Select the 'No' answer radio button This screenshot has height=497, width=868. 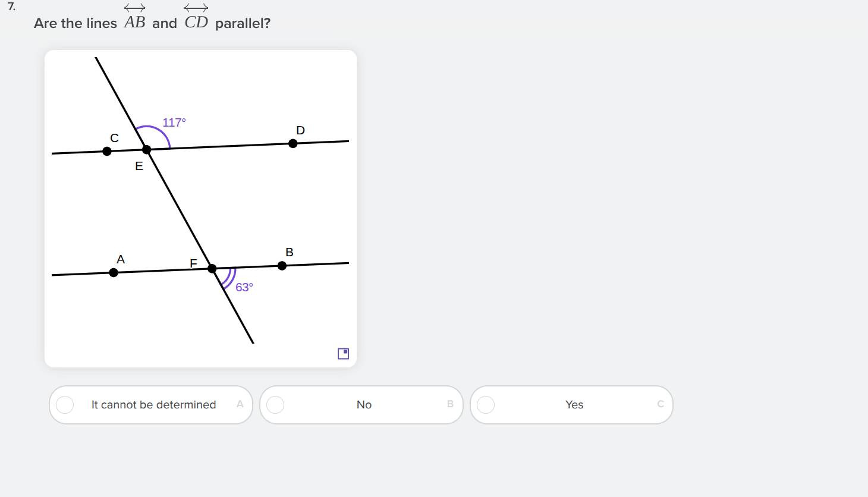275,405
